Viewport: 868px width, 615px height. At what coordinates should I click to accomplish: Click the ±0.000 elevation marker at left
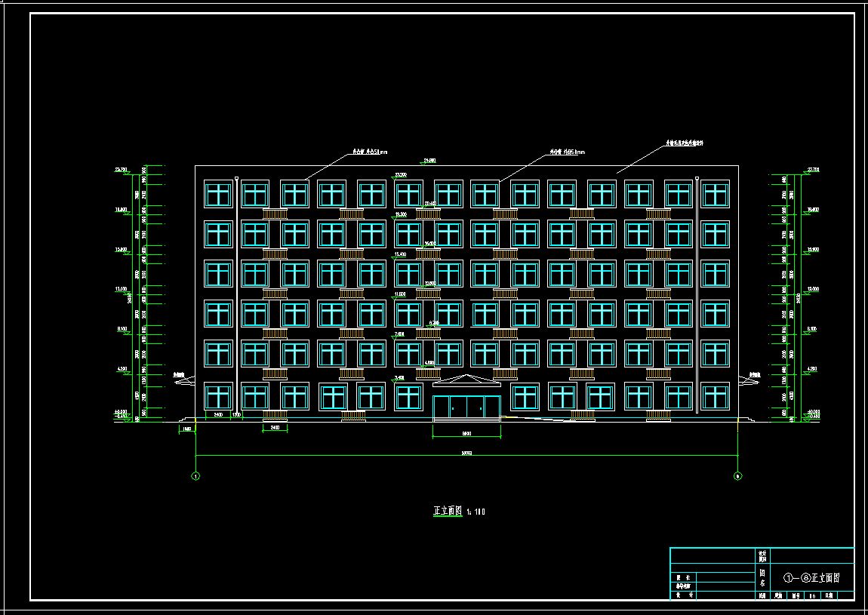pos(121,412)
